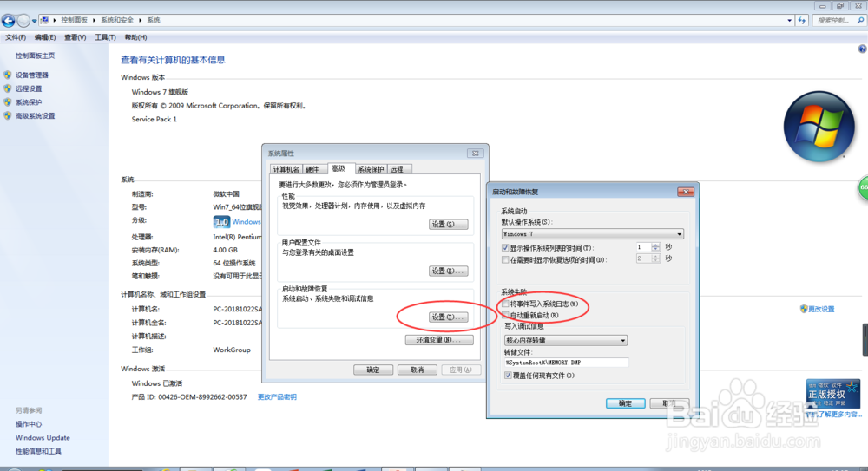Click 取消 in the 系统属性 dialog
The image size is (868, 471).
[x=417, y=370]
